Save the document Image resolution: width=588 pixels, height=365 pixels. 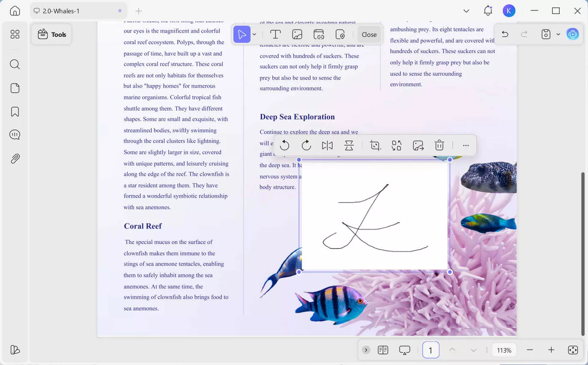[x=546, y=34]
